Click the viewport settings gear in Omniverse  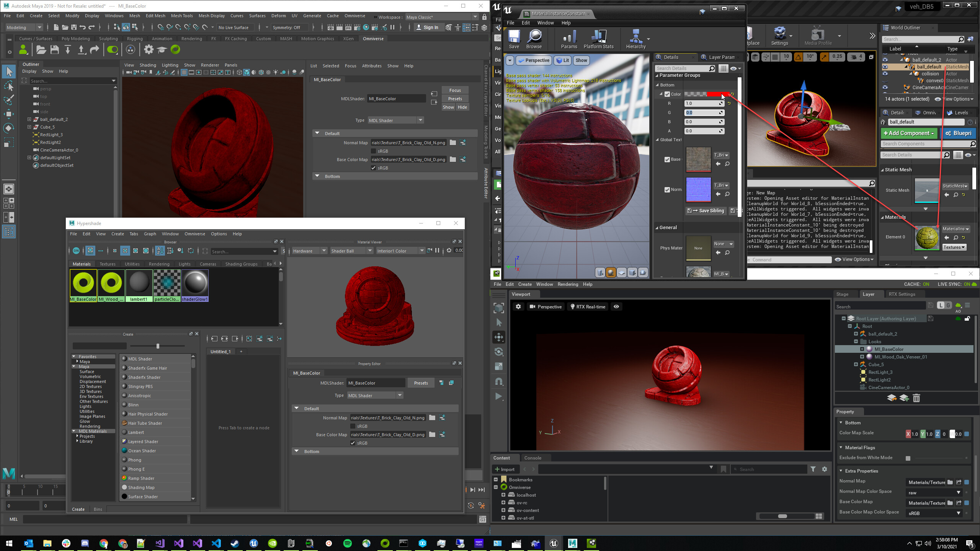(518, 306)
